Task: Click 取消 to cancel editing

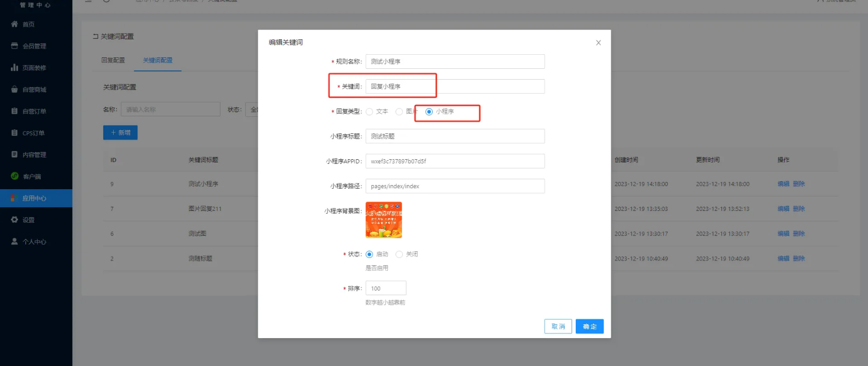Action: tap(558, 326)
